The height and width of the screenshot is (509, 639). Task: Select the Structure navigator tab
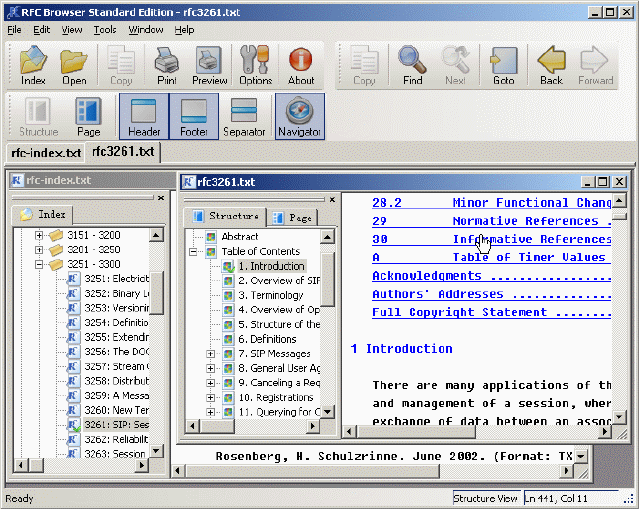[x=225, y=216]
